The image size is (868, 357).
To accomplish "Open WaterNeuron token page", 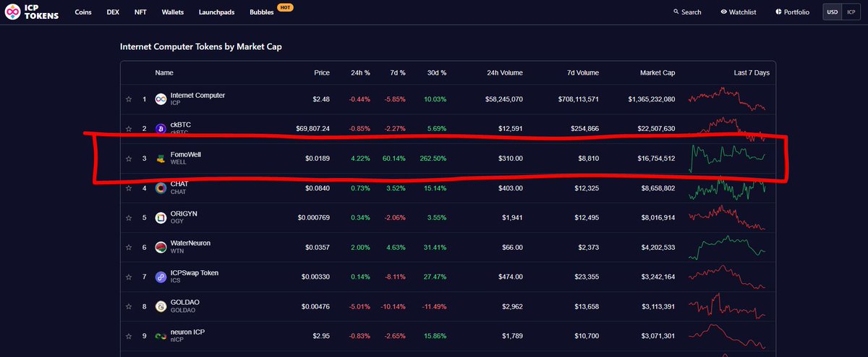I will [190, 243].
